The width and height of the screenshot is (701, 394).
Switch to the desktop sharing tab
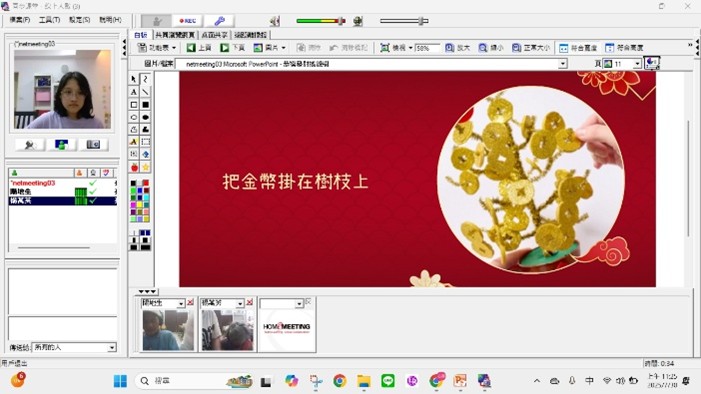[x=214, y=34]
